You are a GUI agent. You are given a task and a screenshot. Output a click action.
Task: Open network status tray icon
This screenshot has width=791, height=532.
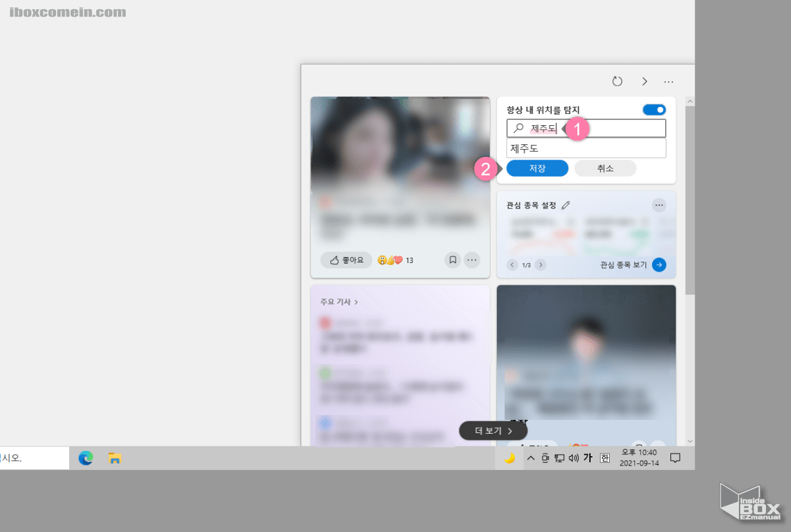559,458
